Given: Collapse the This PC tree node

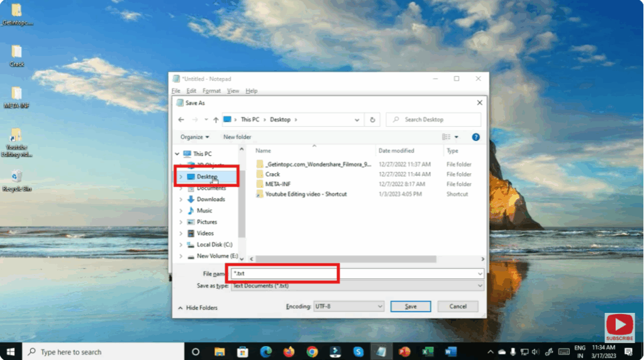Looking at the screenshot, I should pyautogui.click(x=177, y=154).
